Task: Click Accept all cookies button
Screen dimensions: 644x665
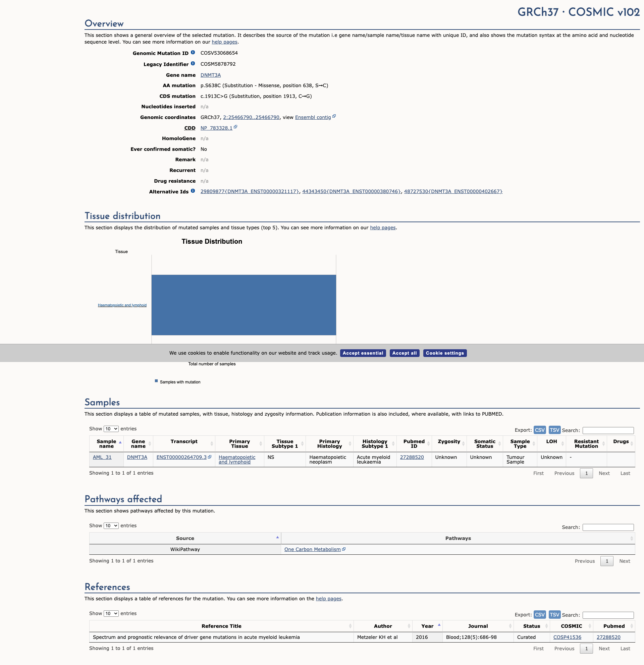Action: [404, 353]
